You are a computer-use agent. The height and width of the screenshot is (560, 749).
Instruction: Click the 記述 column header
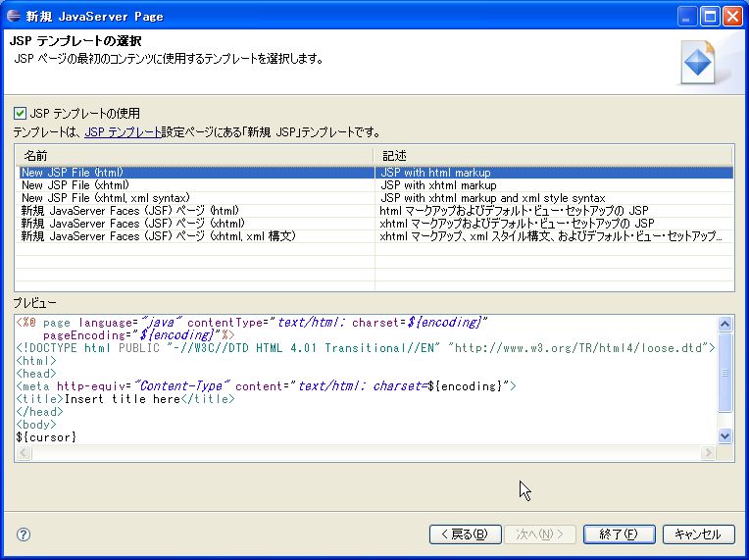point(553,156)
